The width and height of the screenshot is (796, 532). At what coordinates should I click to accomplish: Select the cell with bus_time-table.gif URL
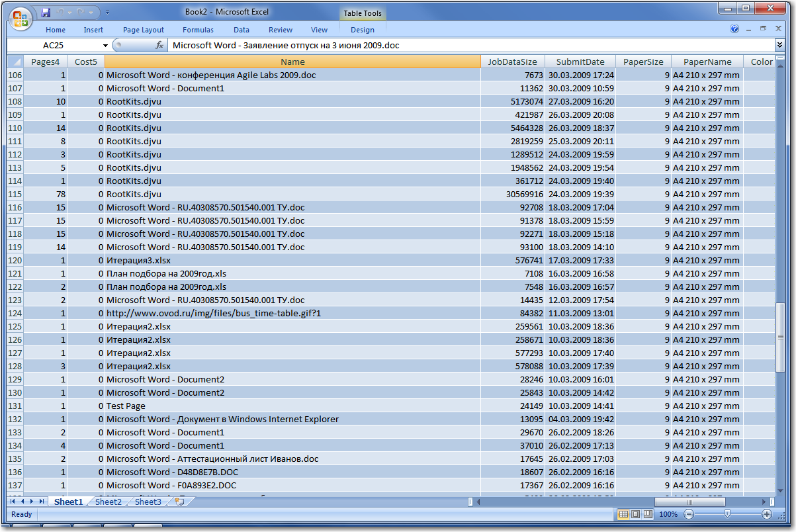pyautogui.click(x=293, y=313)
